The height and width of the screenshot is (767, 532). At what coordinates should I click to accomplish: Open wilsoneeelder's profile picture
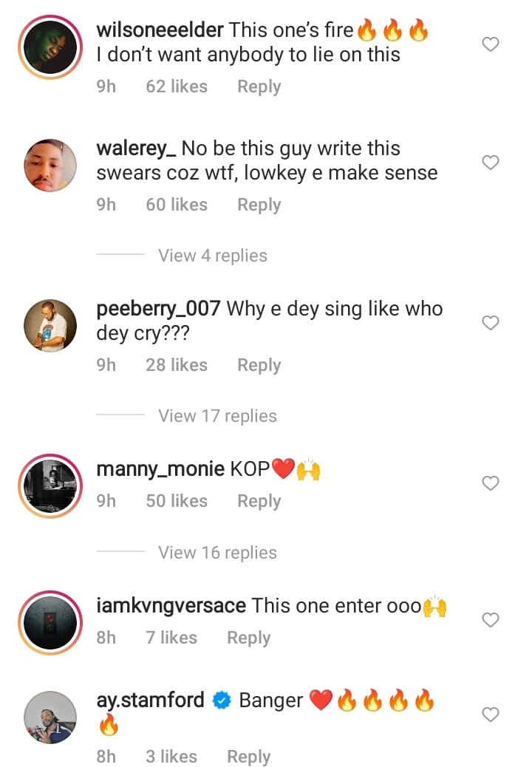(x=50, y=46)
